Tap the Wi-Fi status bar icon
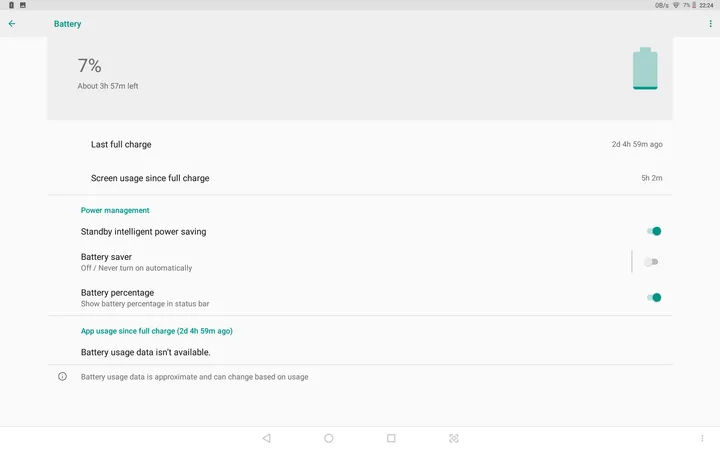The height and width of the screenshot is (450, 720). (x=675, y=5)
